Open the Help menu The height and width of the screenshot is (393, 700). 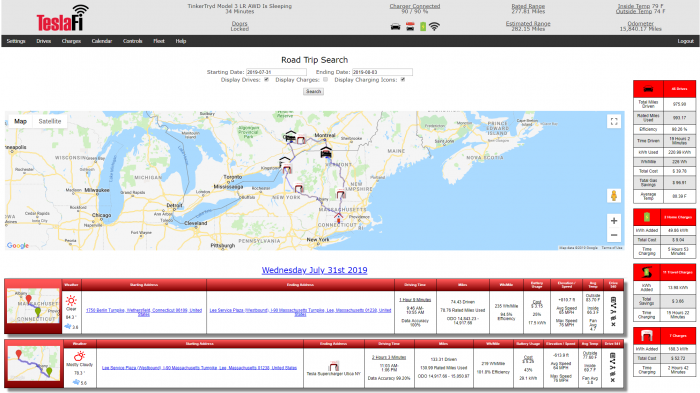click(181, 41)
